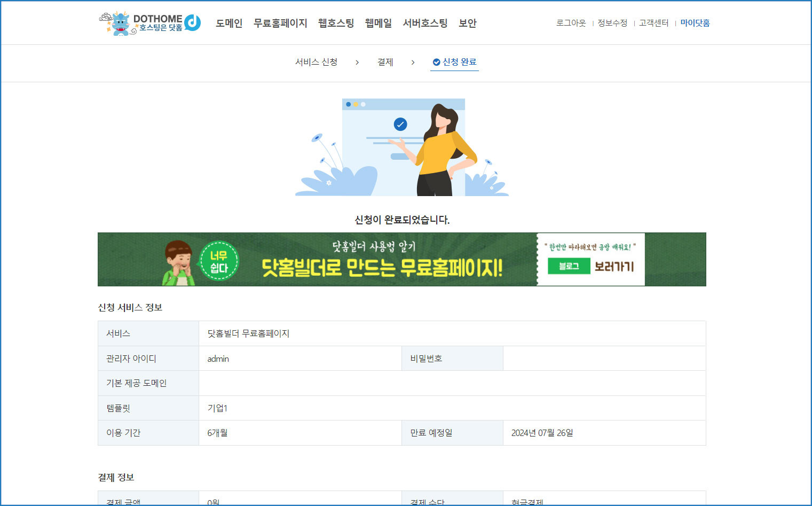812x506 pixels.
Task: Click the green 너무 쉽다 badge in banner
Action: click(x=219, y=261)
